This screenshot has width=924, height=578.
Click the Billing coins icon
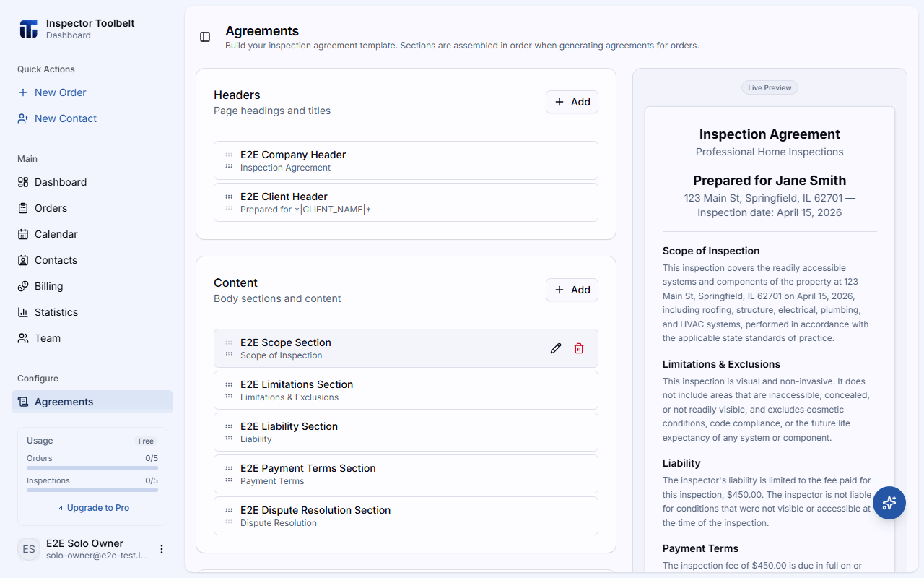(x=23, y=286)
